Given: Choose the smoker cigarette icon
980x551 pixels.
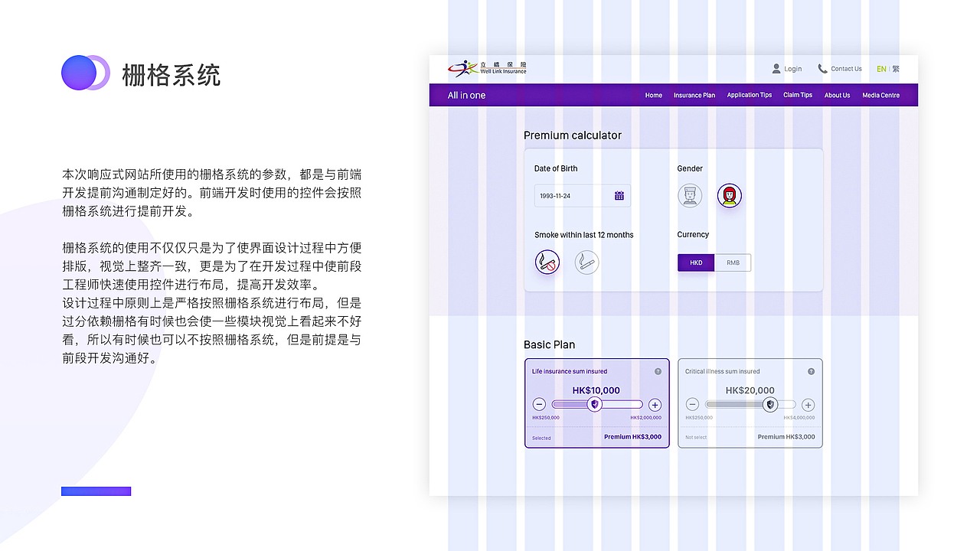Looking at the screenshot, I should tap(586, 262).
